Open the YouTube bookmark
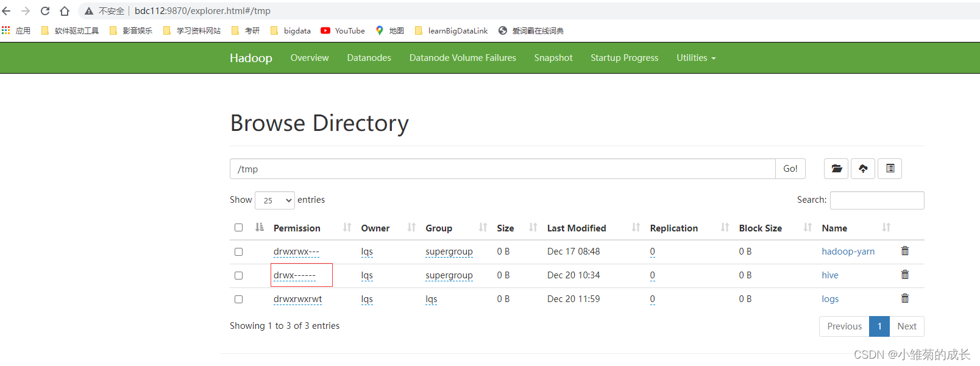Screen dimensions: 980x366 (343, 30)
